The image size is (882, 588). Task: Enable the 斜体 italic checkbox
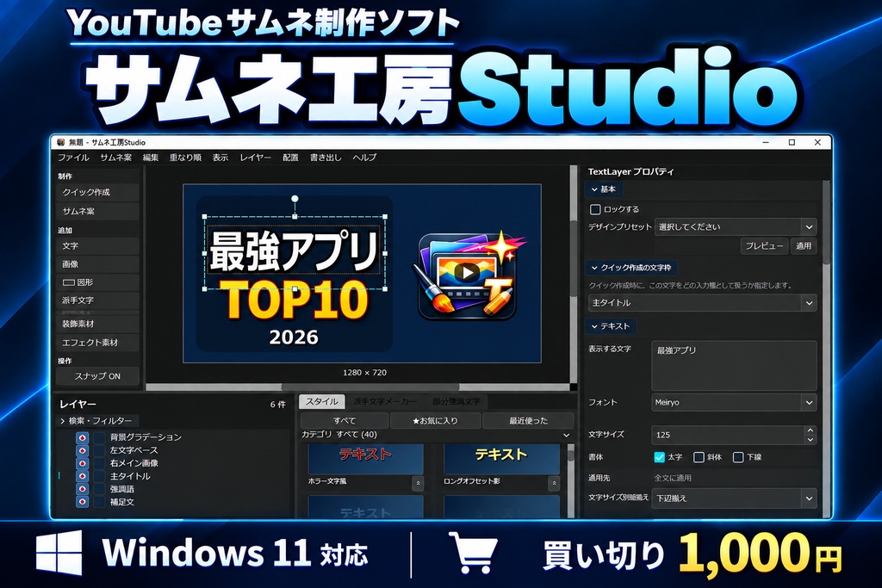[699, 457]
